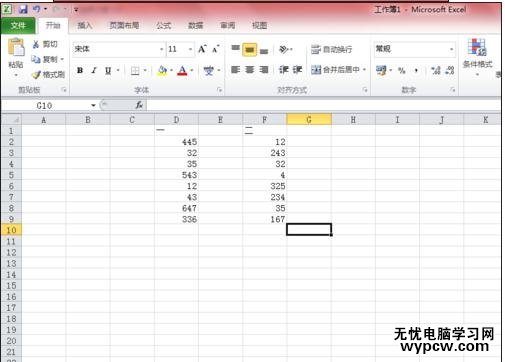The width and height of the screenshot is (505, 362).
Task: Open Conditional Formatting menu
Action: (x=477, y=57)
